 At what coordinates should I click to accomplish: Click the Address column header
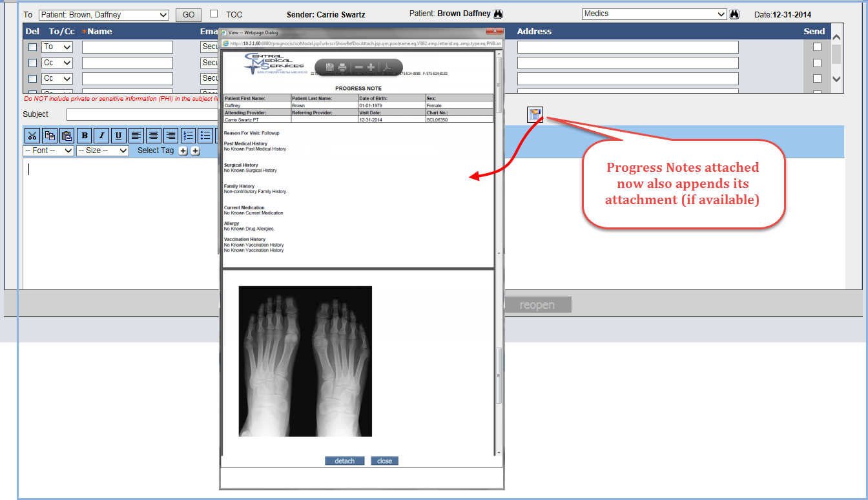point(535,31)
